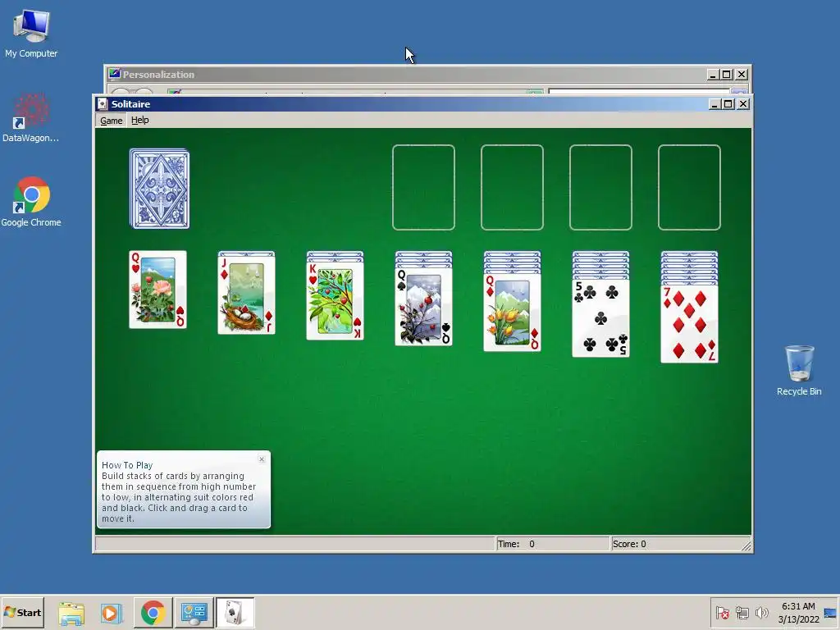Close the Solitaire window

(x=743, y=104)
